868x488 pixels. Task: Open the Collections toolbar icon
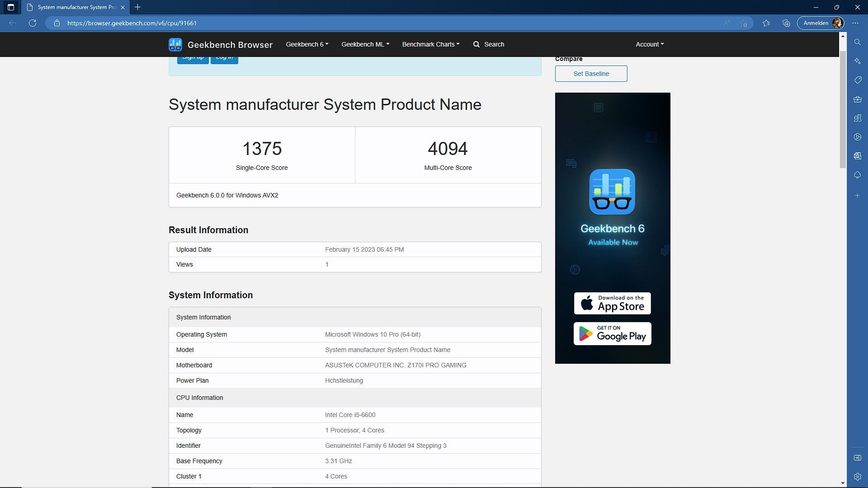(786, 23)
